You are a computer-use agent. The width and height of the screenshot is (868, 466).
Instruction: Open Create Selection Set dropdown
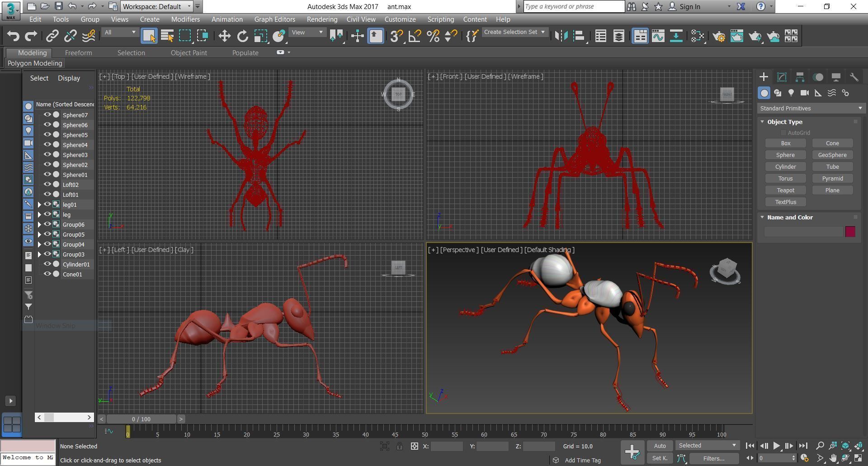(x=514, y=32)
